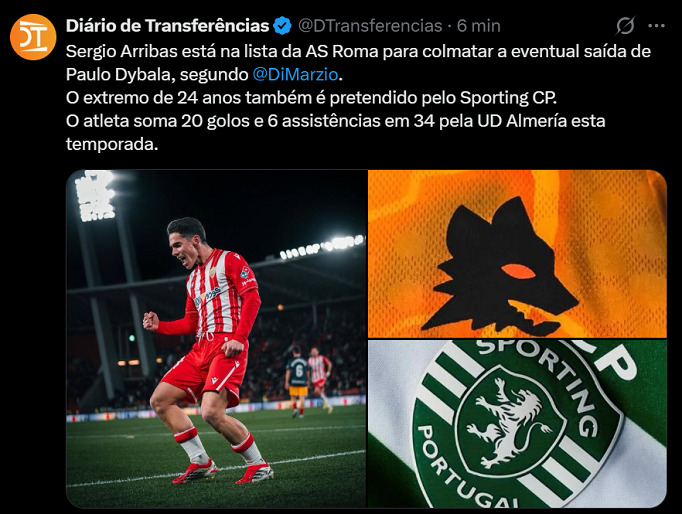This screenshot has height=514, width=682.
Task: Open the "6 min" timestamp link
Action: tap(478, 26)
